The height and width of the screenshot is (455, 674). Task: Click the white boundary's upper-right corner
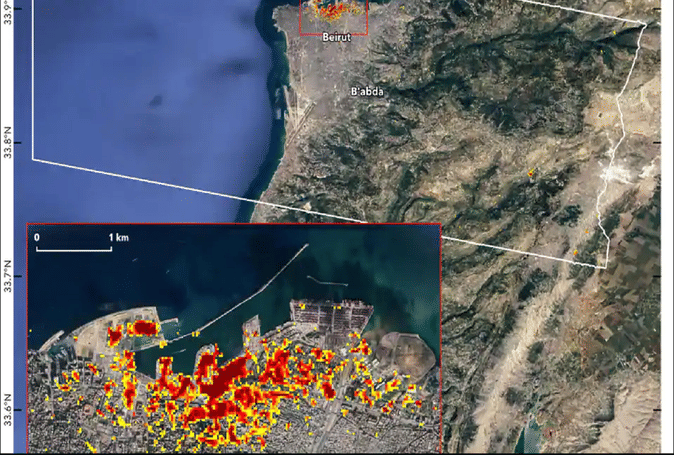[645, 23]
